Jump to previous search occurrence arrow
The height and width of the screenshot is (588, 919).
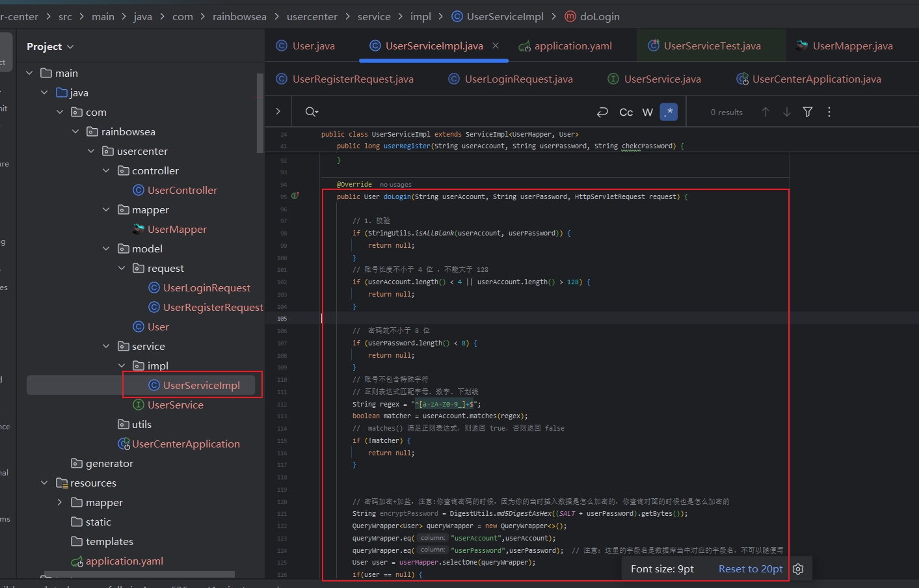[x=766, y=112]
